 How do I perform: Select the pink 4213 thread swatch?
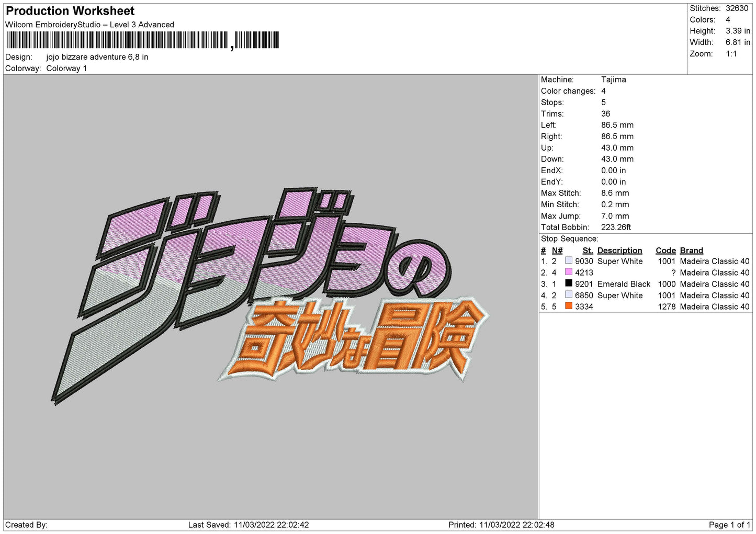[x=568, y=272]
